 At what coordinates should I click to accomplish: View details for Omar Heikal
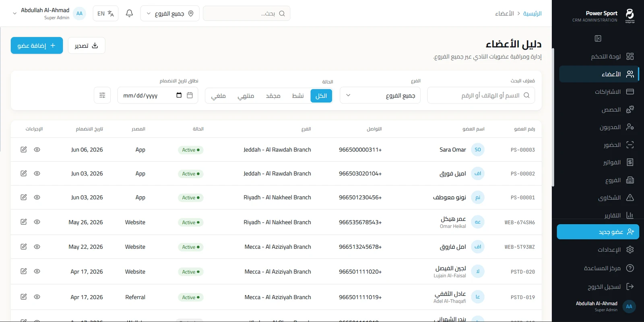37,222
